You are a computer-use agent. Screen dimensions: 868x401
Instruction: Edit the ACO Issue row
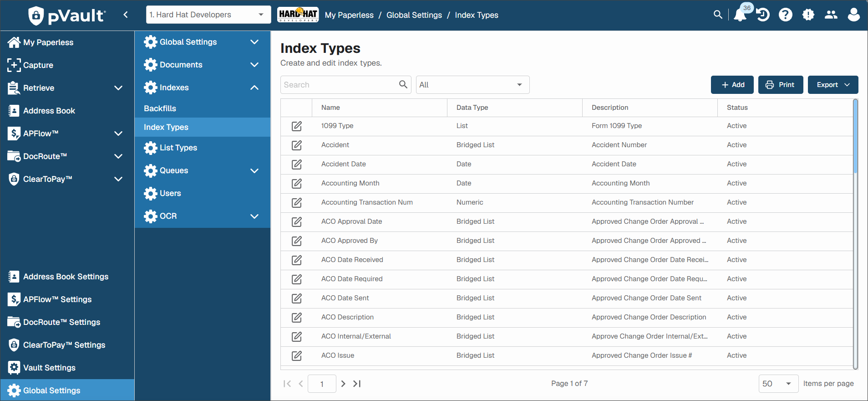(x=297, y=356)
